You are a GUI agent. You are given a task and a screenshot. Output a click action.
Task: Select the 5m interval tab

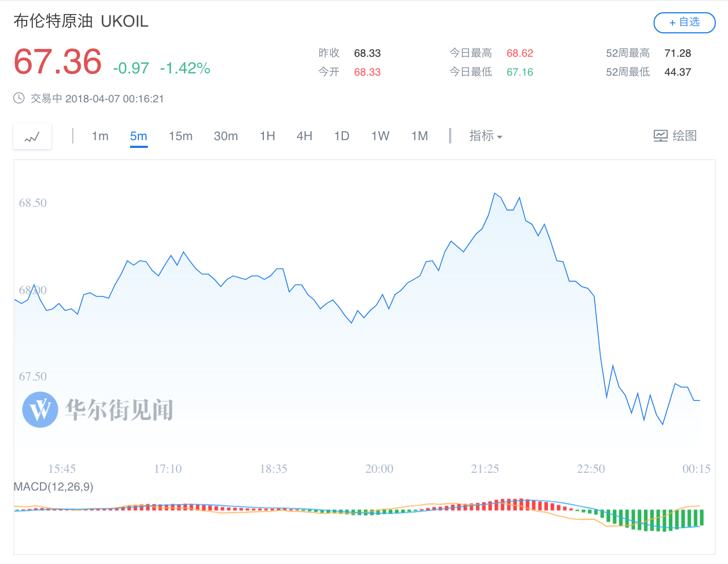138,136
